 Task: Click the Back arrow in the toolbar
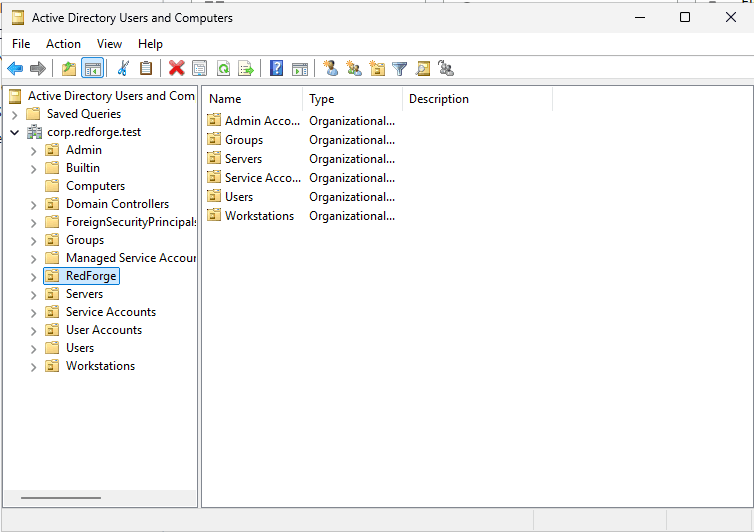(15, 69)
